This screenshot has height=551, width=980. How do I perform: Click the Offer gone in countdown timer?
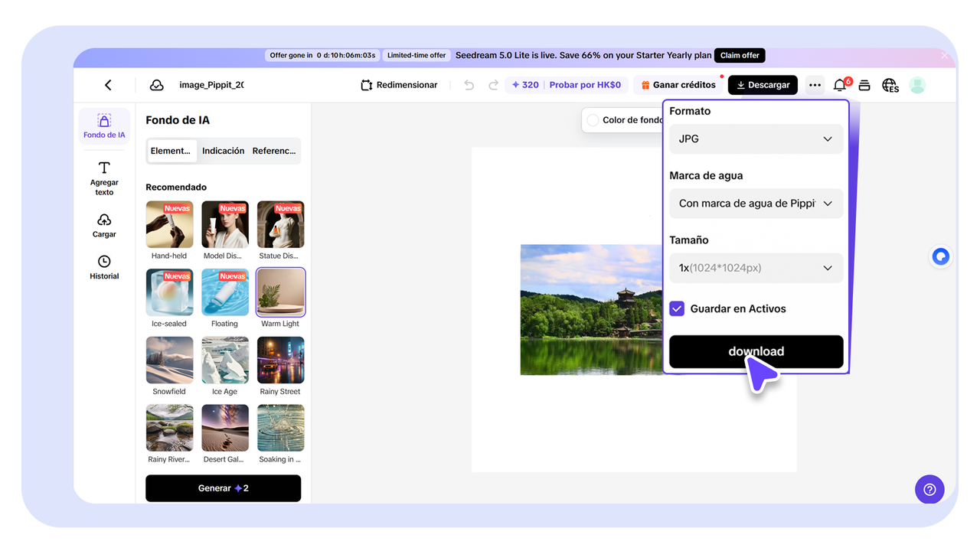(322, 55)
